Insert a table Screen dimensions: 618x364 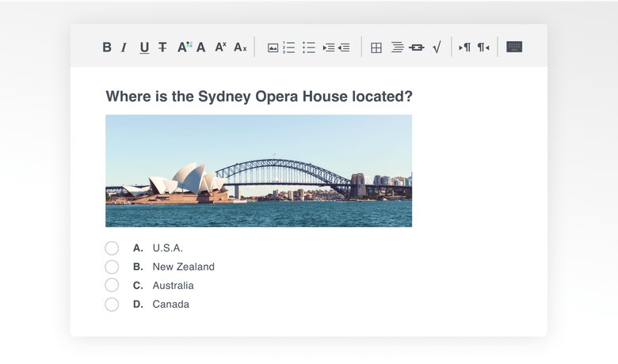tap(376, 47)
